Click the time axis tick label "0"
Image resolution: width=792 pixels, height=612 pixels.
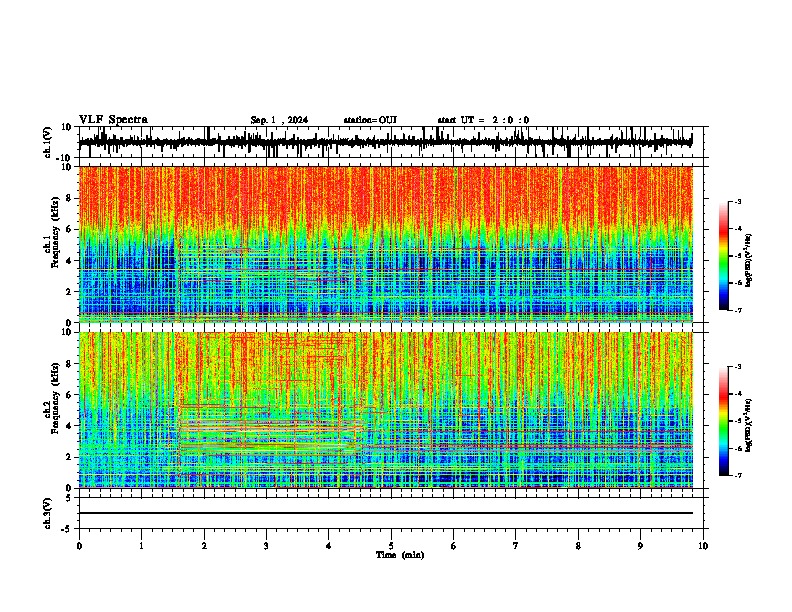[x=79, y=546]
